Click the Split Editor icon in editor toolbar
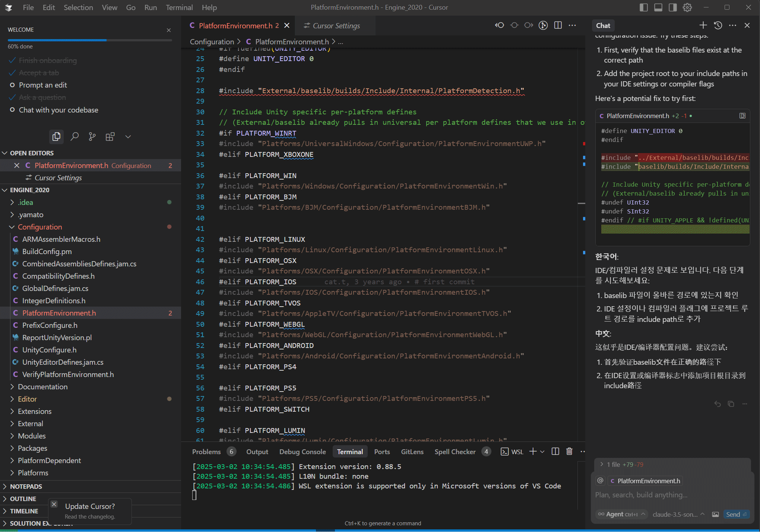The height and width of the screenshot is (532, 760). (x=558, y=25)
